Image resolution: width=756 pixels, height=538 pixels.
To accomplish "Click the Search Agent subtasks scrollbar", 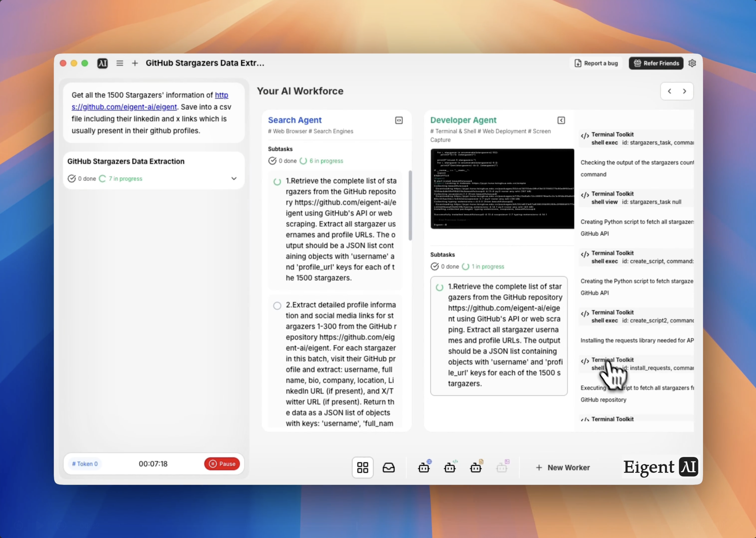I will [x=410, y=205].
